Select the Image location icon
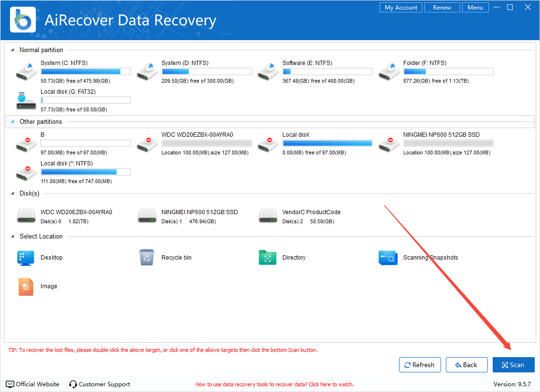 (x=26, y=286)
